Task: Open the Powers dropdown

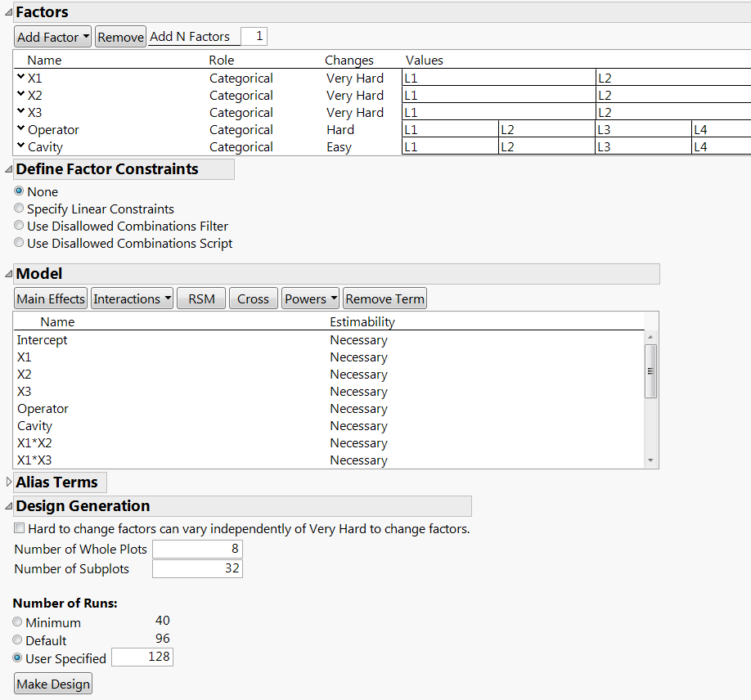Action: coord(309,298)
